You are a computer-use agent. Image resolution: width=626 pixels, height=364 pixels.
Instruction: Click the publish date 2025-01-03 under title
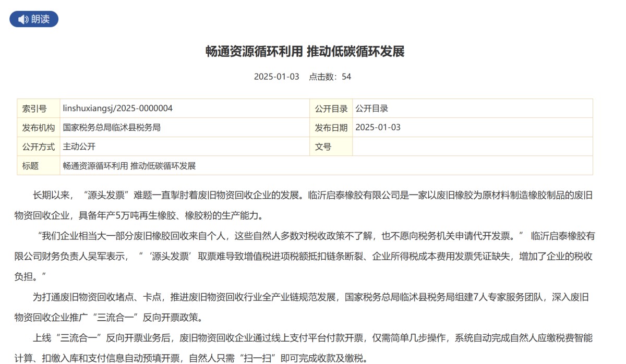pos(276,77)
